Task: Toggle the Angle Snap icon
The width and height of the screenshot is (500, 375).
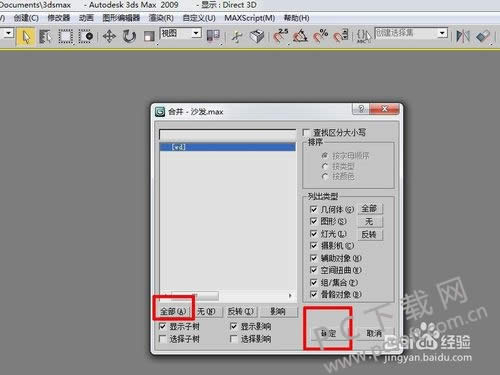Action: click(301, 36)
